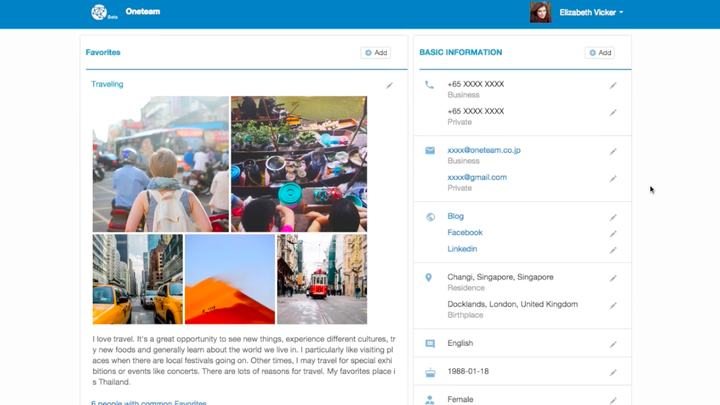
Task: Click the globe websites icon
Action: pyautogui.click(x=430, y=217)
